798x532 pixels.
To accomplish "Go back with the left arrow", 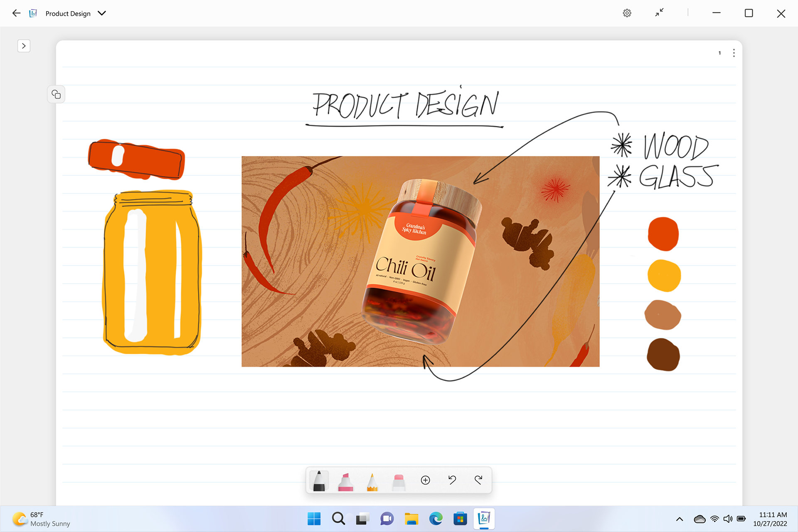I will tap(16, 13).
